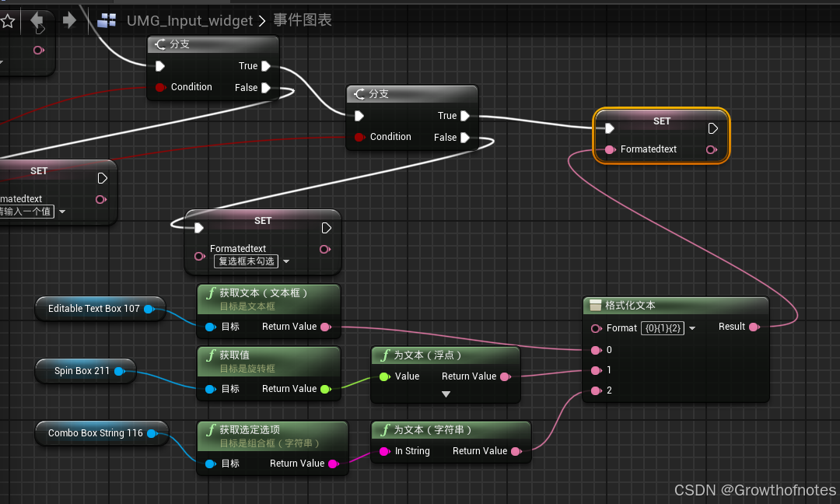The width and height of the screenshot is (840, 504).
Task: Go back using the left arrow navigation icon
Action: click(37, 20)
